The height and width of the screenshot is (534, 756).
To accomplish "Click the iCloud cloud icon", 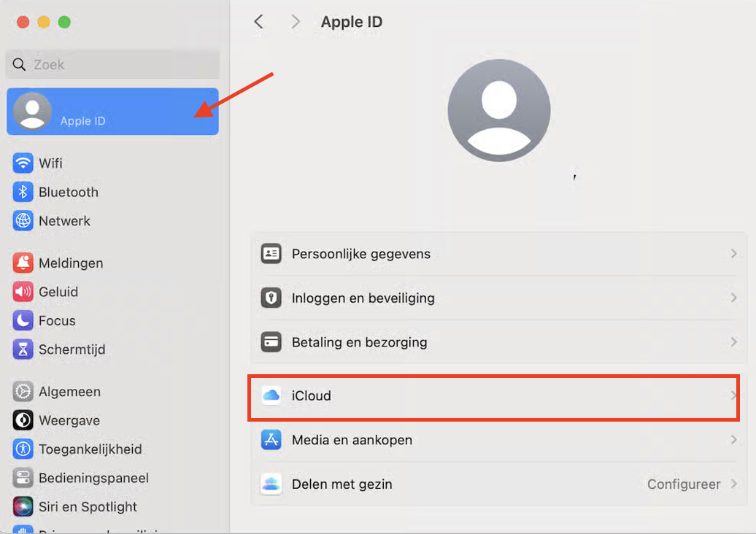I will 271,395.
